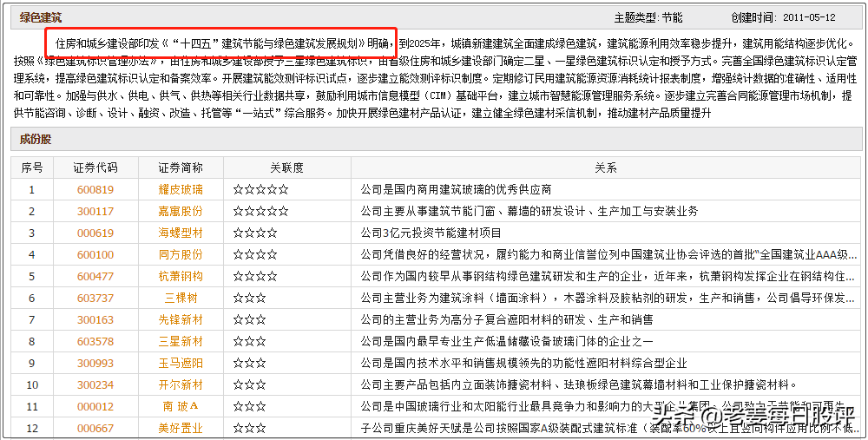
Task: Click three-star rating for 美好置业
Action: pos(250,429)
